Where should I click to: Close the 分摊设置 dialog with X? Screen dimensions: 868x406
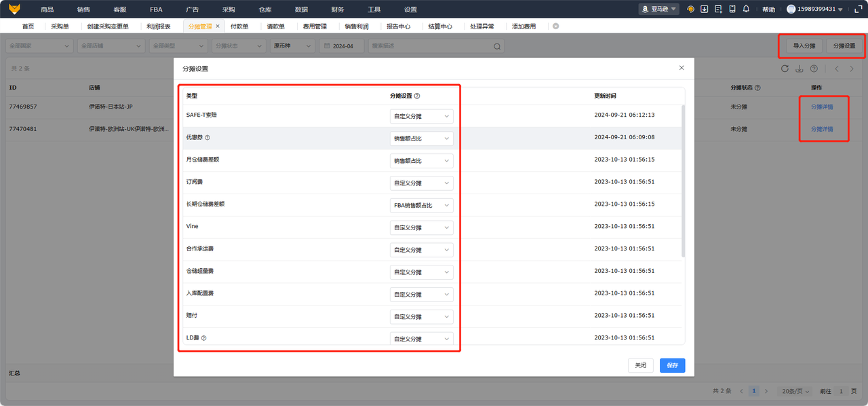pyautogui.click(x=682, y=68)
